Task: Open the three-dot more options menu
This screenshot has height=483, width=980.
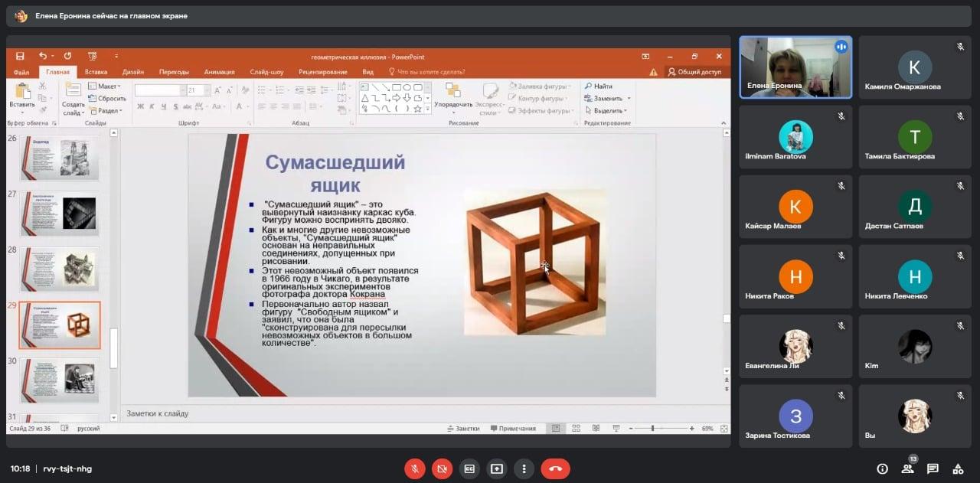Action: (x=524, y=468)
